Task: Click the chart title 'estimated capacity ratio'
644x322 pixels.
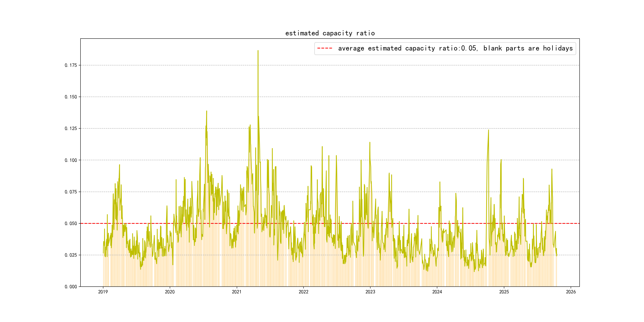Action: pos(330,33)
